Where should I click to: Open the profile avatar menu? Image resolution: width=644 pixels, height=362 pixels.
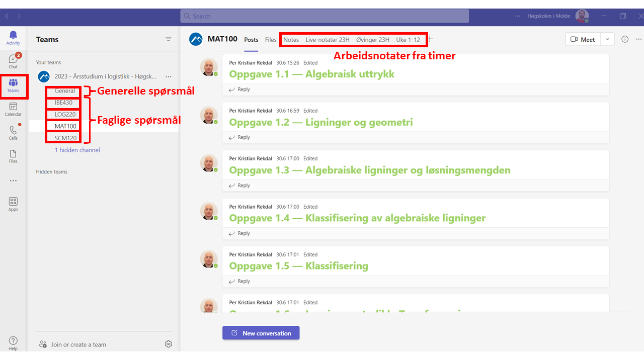point(582,16)
